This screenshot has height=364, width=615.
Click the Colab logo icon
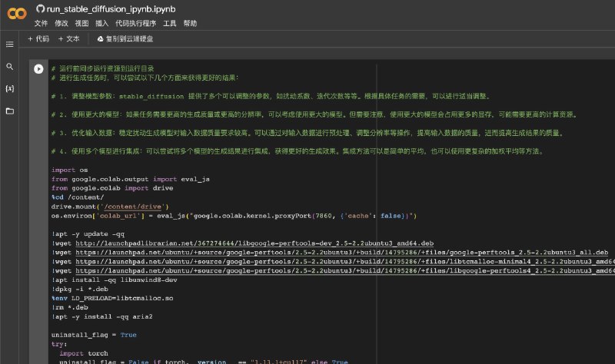coord(17,14)
